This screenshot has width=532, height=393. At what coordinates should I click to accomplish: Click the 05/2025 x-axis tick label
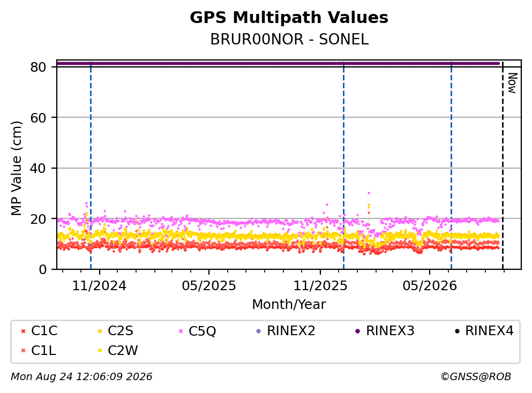[208, 286]
